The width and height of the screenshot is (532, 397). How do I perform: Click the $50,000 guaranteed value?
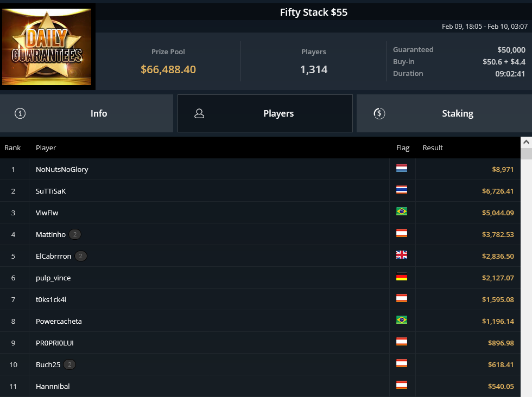click(511, 50)
